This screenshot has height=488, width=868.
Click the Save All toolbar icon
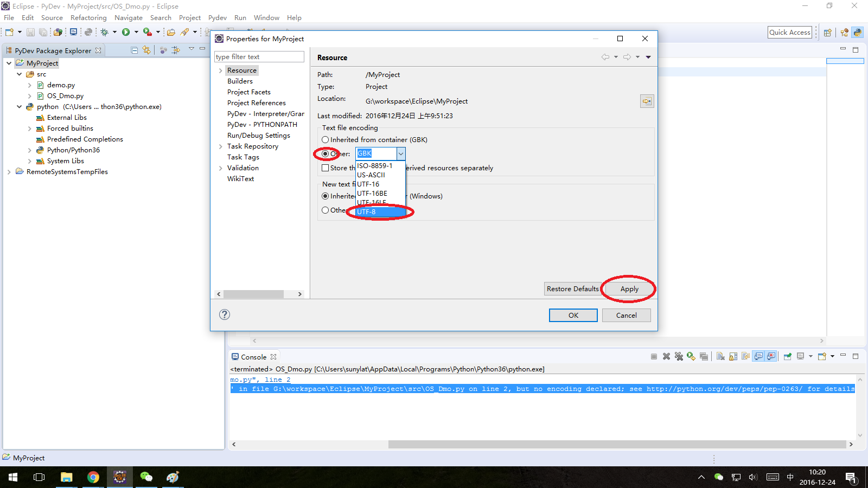(x=43, y=33)
